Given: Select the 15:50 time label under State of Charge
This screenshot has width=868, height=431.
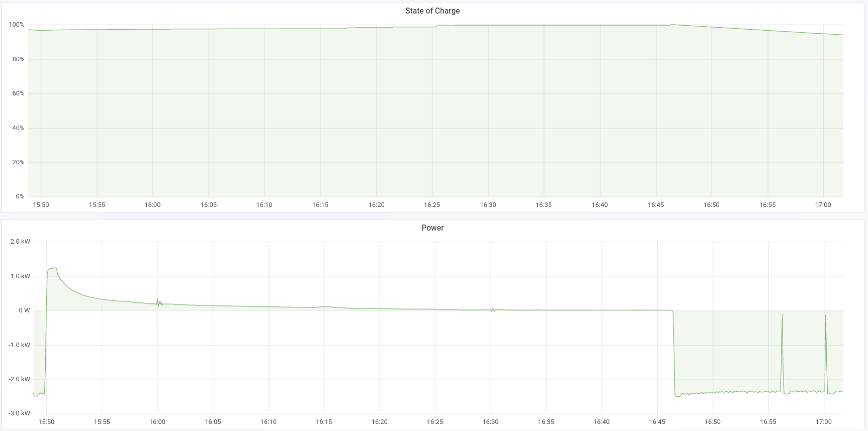Looking at the screenshot, I should point(41,205).
